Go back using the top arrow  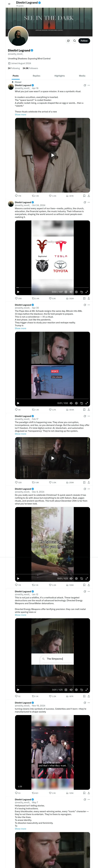click(9, 4)
